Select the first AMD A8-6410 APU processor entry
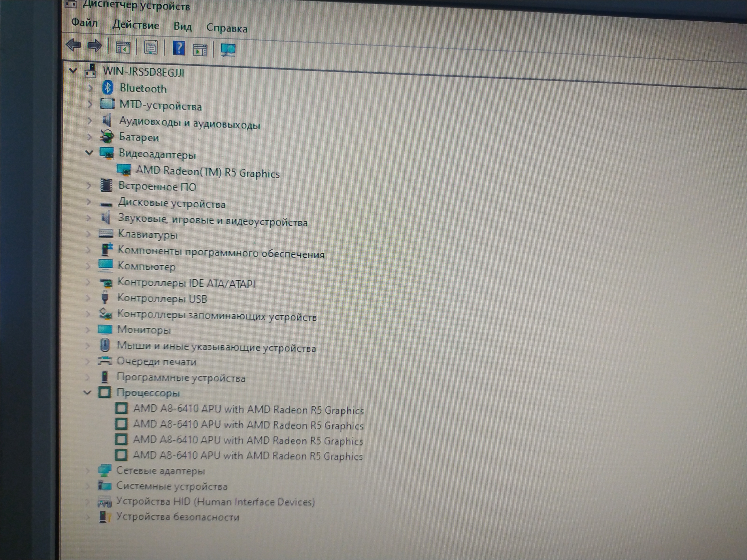747x560 pixels. [x=248, y=409]
